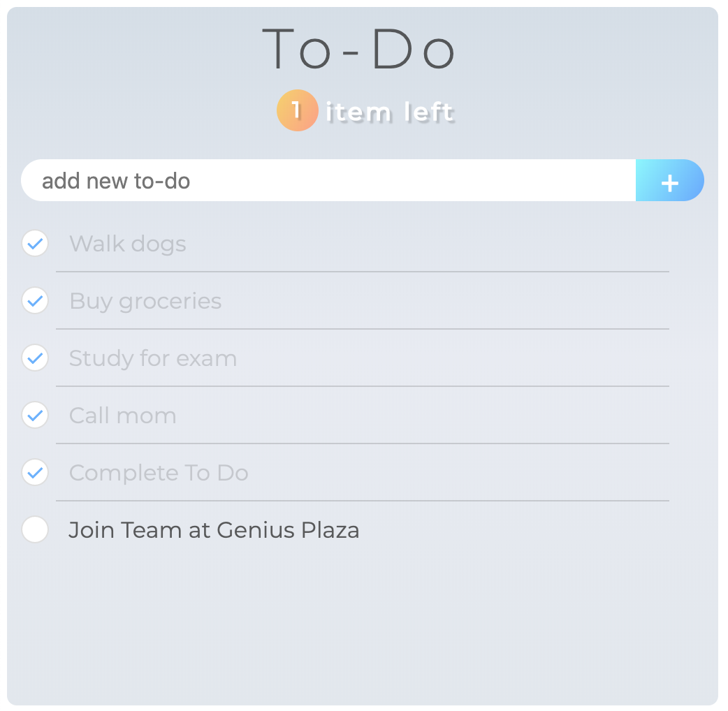Click the checkmark inside Call mom circle
The height and width of the screenshot is (711, 728).
(35, 416)
